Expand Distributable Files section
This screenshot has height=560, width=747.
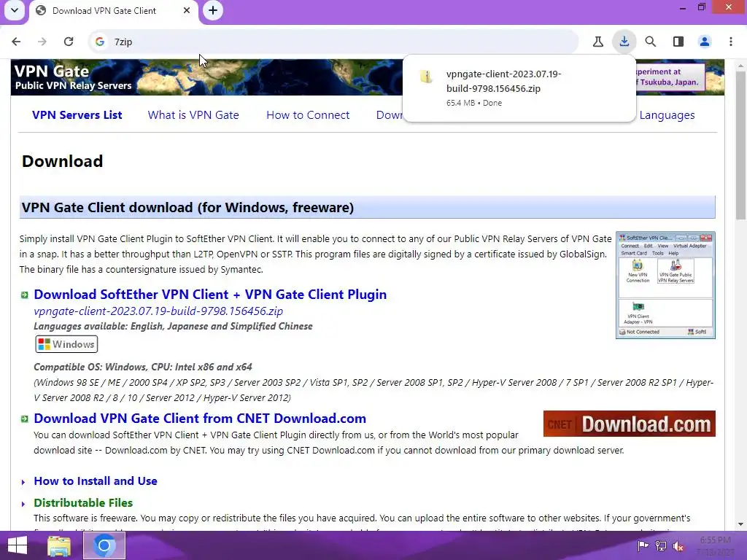23,504
